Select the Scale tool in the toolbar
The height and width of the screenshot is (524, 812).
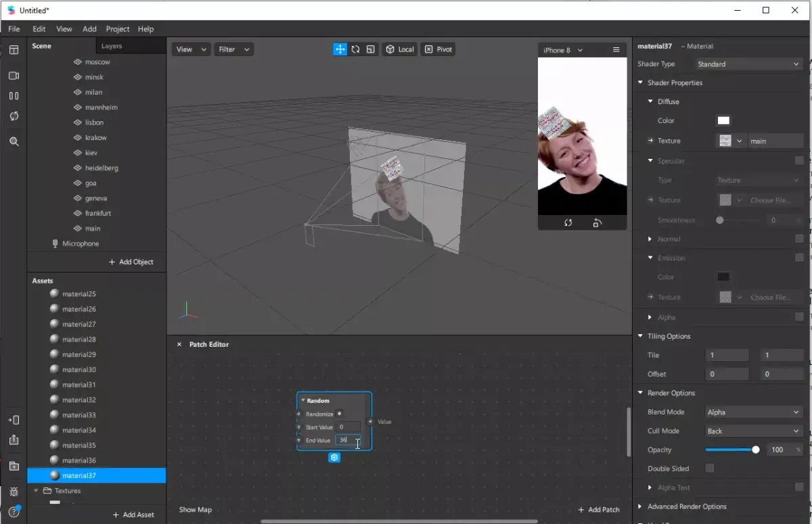[370, 49]
